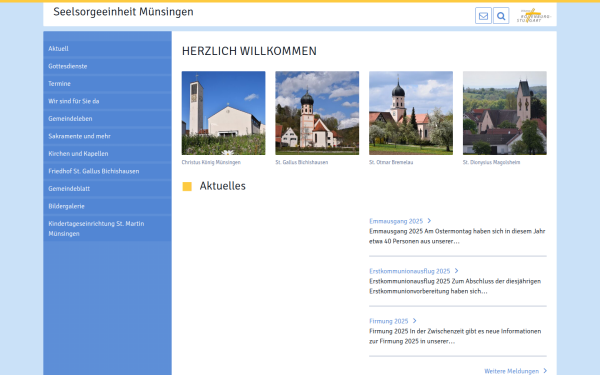Click the chevron next to Firmung 2025
The width and height of the screenshot is (600, 375).
tap(414, 321)
